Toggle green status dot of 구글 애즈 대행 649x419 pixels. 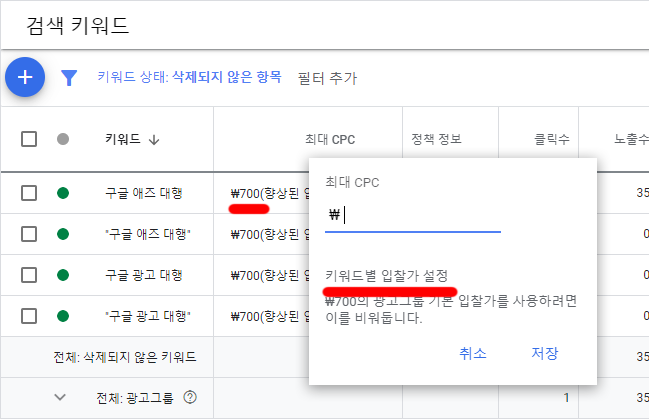click(63, 193)
